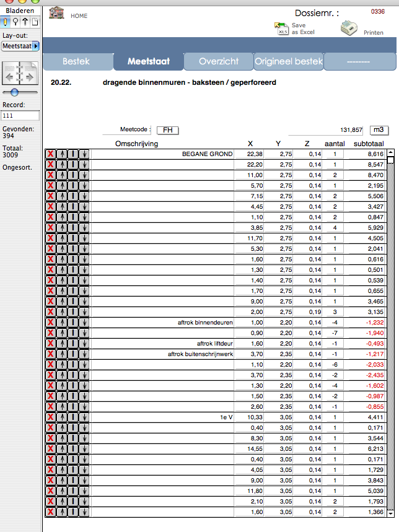Switch to Browse mode pencil icon
This screenshot has height=532, width=399.
pos(6,22)
